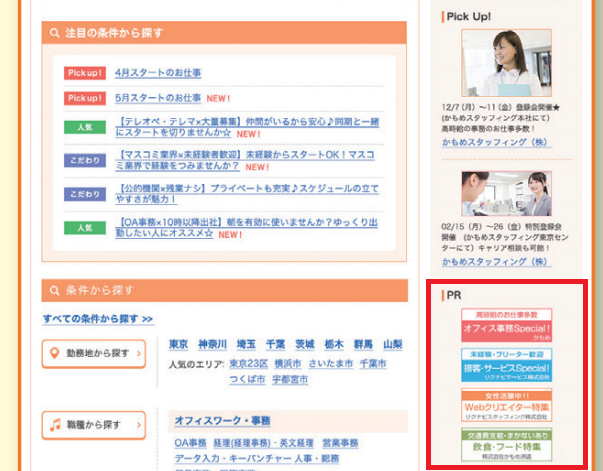Image resolution: width=603 pixels, height=471 pixels.
Task: Select the 東京 prefecture link
Action: point(180,344)
